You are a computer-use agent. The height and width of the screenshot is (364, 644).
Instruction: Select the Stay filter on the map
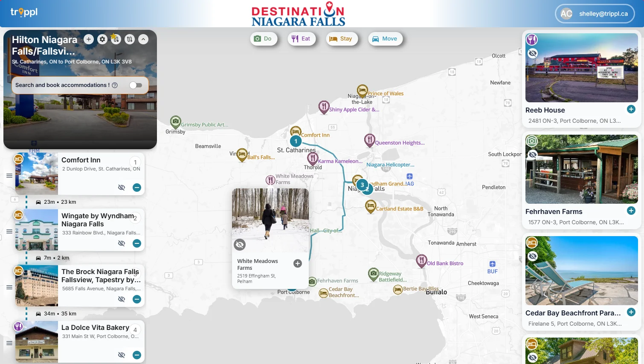(342, 38)
